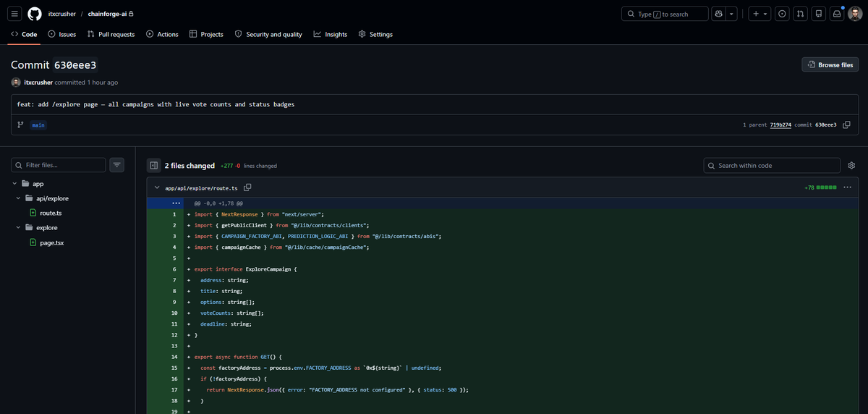Image resolution: width=868 pixels, height=414 pixels.
Task: Open itxcrusher owner link
Action: click(62, 14)
